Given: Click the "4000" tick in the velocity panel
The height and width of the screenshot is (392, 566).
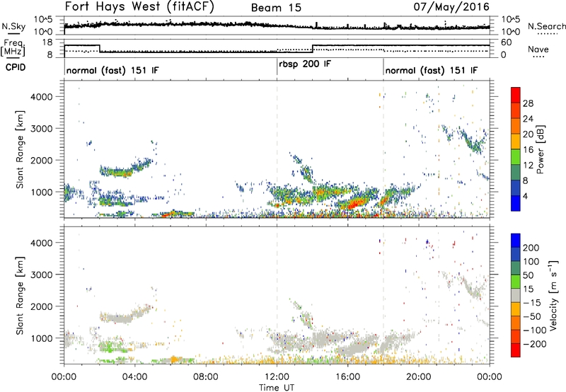Looking at the screenshot, I should point(42,243).
